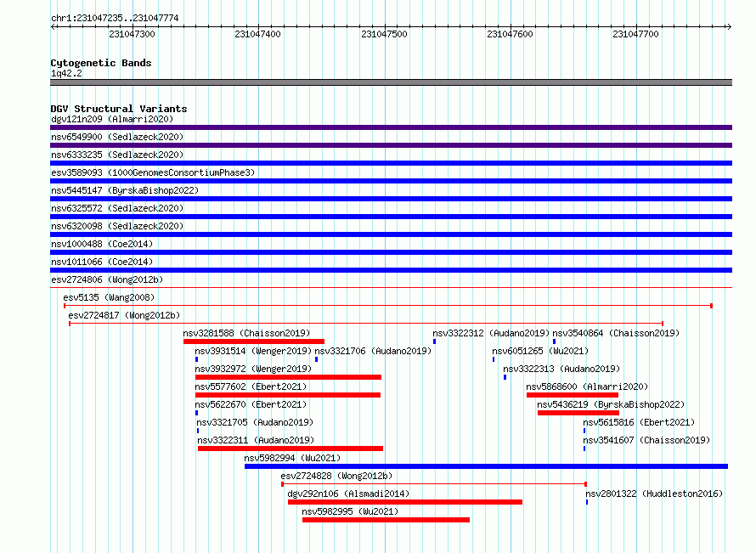
Task: Click nsv2801322 (Huddleston2016) label
Action: click(654, 494)
